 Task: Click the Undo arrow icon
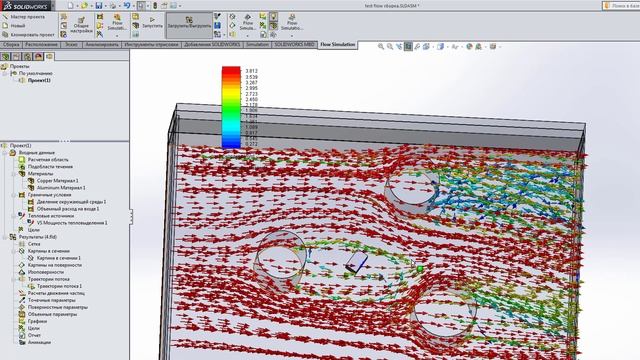point(127,6)
